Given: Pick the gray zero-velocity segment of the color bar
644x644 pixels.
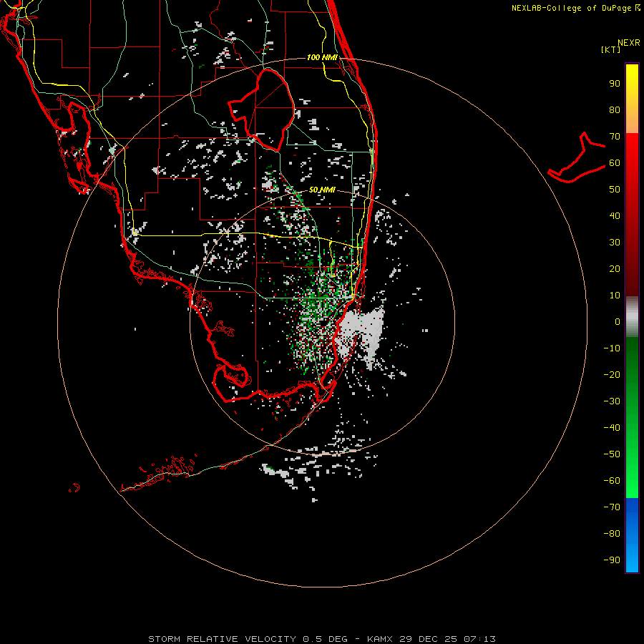Looking at the screenshot, I should [x=632, y=316].
